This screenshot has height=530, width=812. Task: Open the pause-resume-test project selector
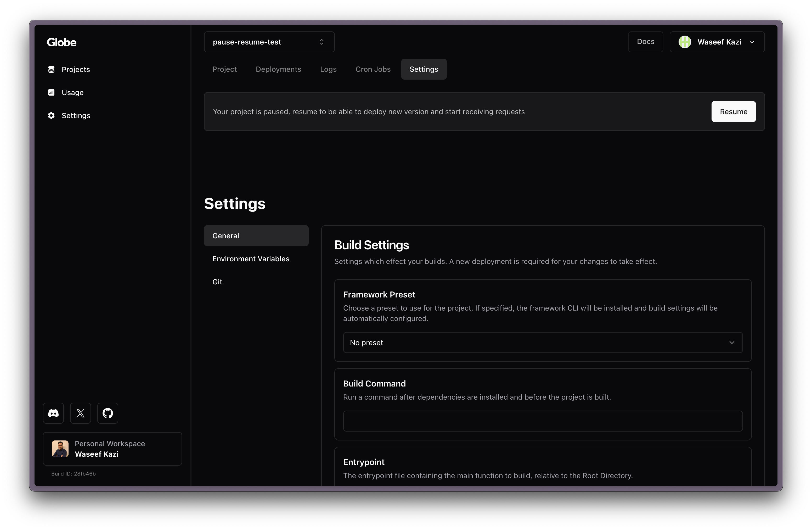pos(269,42)
